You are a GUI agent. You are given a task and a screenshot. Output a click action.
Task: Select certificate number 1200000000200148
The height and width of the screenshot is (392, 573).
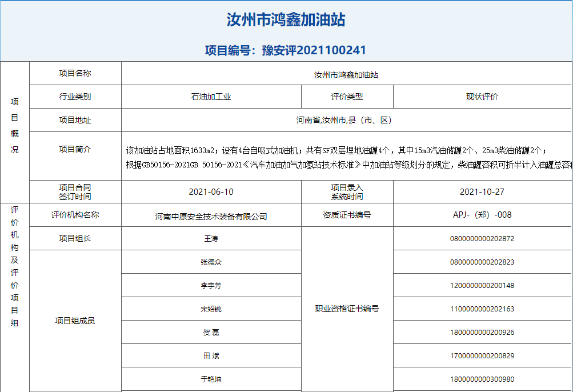[482, 286]
